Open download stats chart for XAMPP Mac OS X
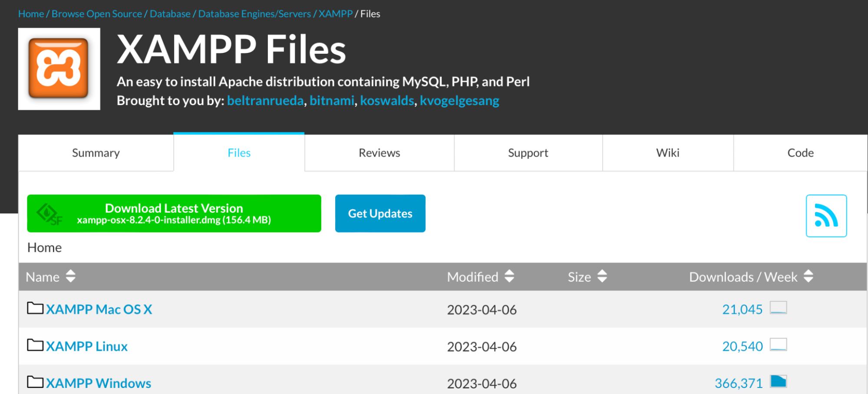This screenshot has height=394, width=868. click(x=778, y=308)
